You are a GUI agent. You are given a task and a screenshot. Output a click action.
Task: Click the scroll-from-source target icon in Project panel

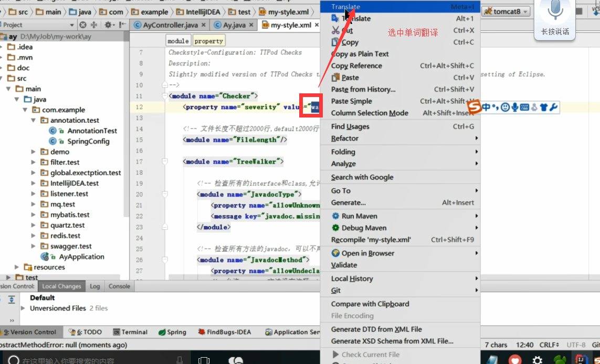point(83,25)
